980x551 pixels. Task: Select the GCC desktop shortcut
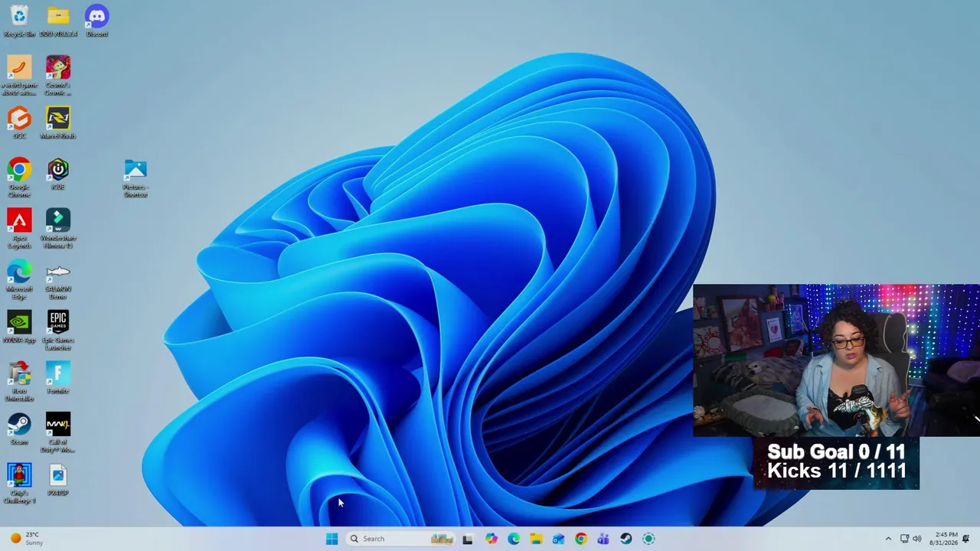pyautogui.click(x=19, y=122)
